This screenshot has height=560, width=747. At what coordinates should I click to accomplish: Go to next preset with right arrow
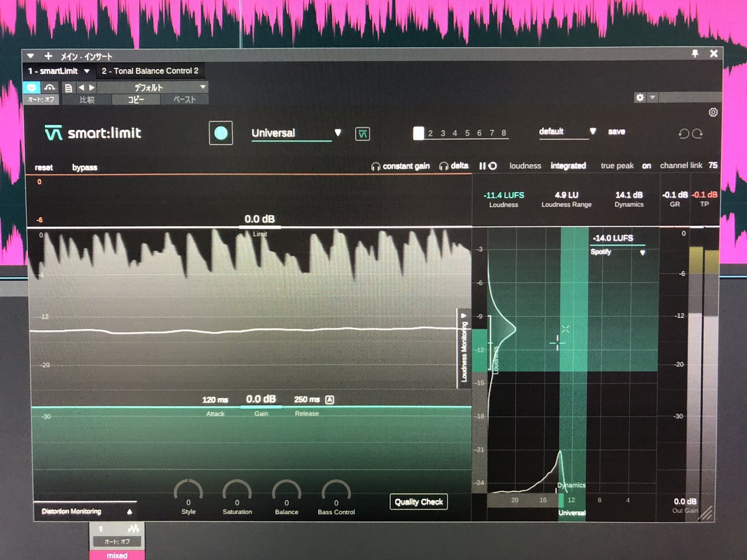point(91,88)
